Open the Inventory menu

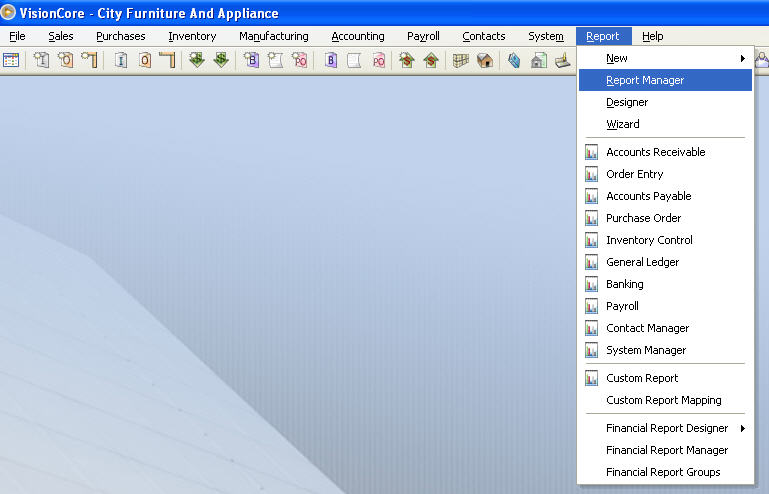(x=192, y=36)
